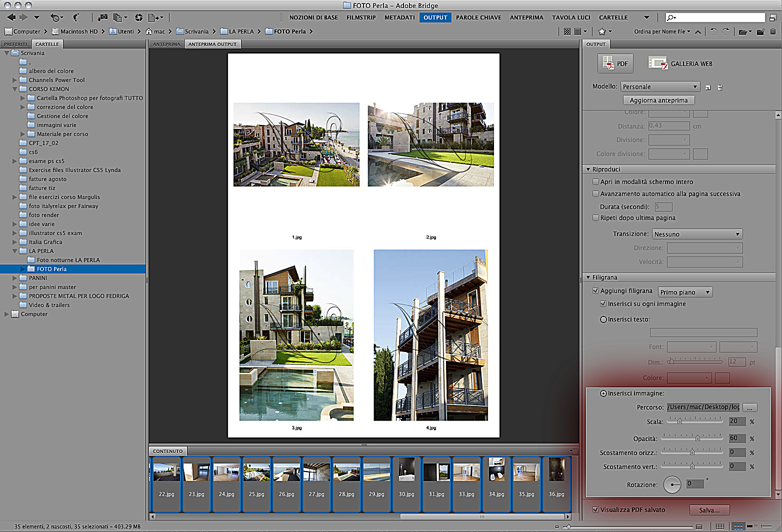This screenshot has height=532, width=782.
Task: Open the ANTEPRIMA tab
Action: pos(166,44)
